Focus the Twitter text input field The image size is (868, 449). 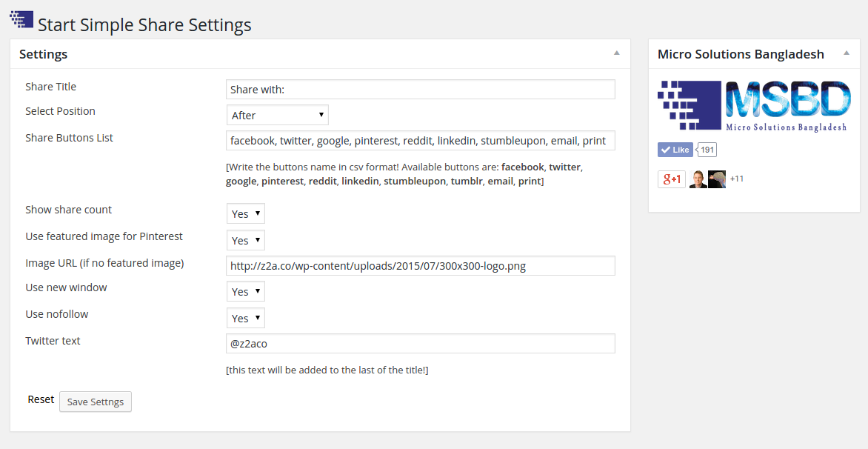click(x=421, y=343)
